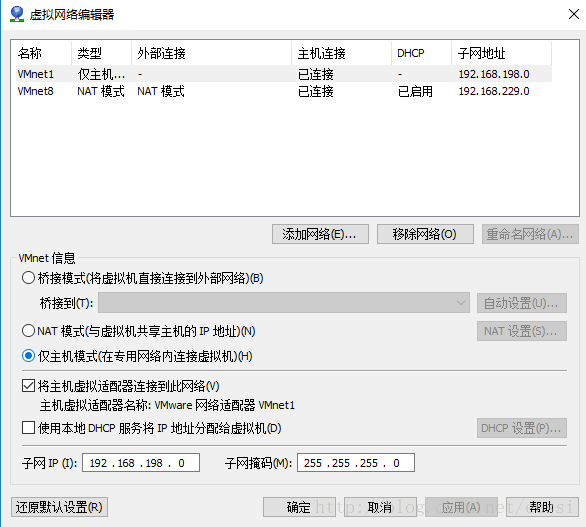
Task: Select NAT 模式 radio button
Action: pyautogui.click(x=28, y=331)
